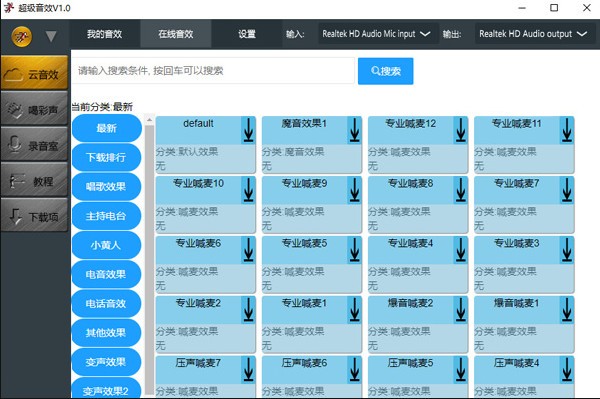
Task: Download the default effect via its arrow icon
Action: [248, 130]
